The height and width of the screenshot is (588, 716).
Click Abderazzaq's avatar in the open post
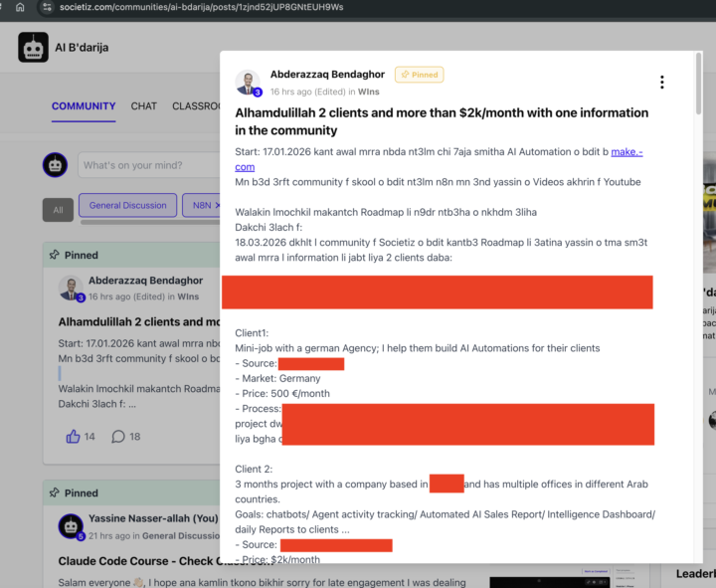[248, 83]
